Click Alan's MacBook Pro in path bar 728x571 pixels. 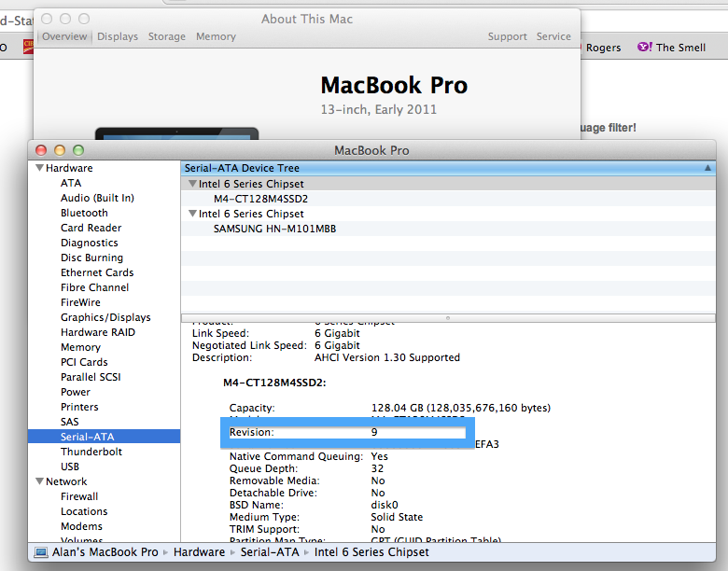[105, 552]
